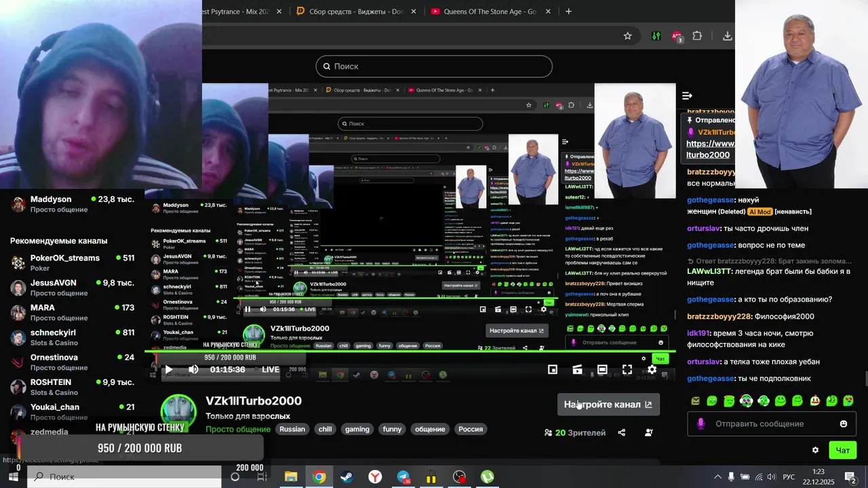The height and width of the screenshot is (488, 868).
Task: Create a clip from main player controls
Action: tap(577, 369)
